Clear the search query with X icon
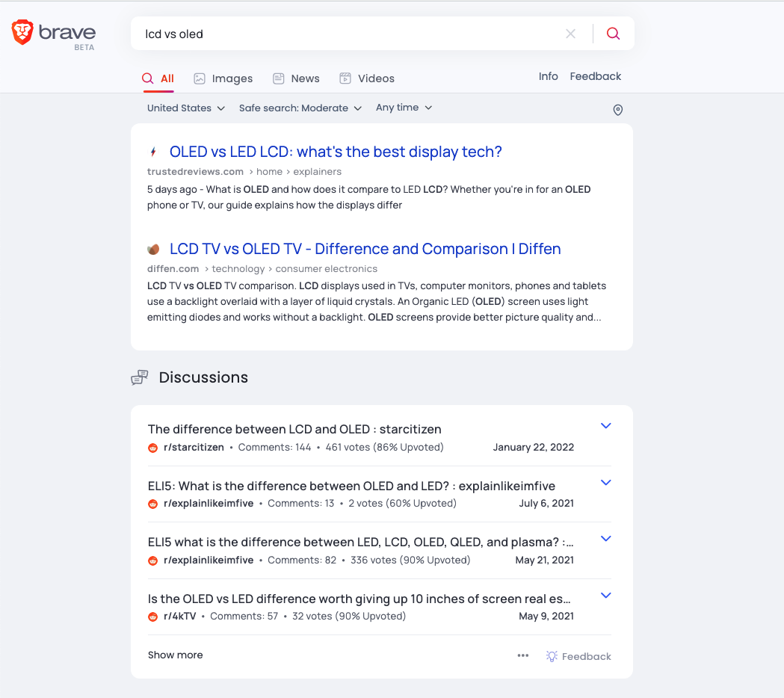 (570, 34)
